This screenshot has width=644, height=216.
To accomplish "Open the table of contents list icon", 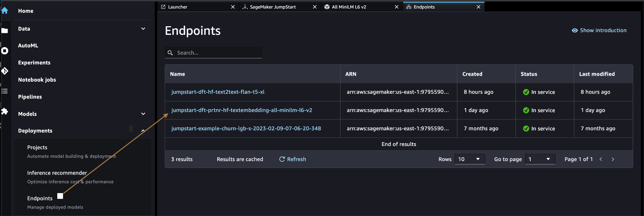I will pos(4,91).
